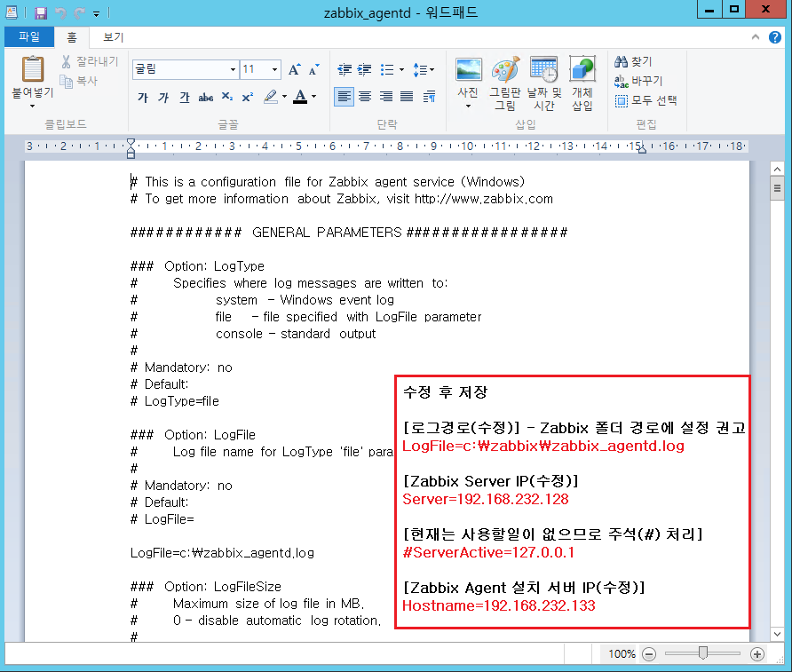Open the font color dropdown arrow
The width and height of the screenshot is (792, 672).
pos(314,97)
